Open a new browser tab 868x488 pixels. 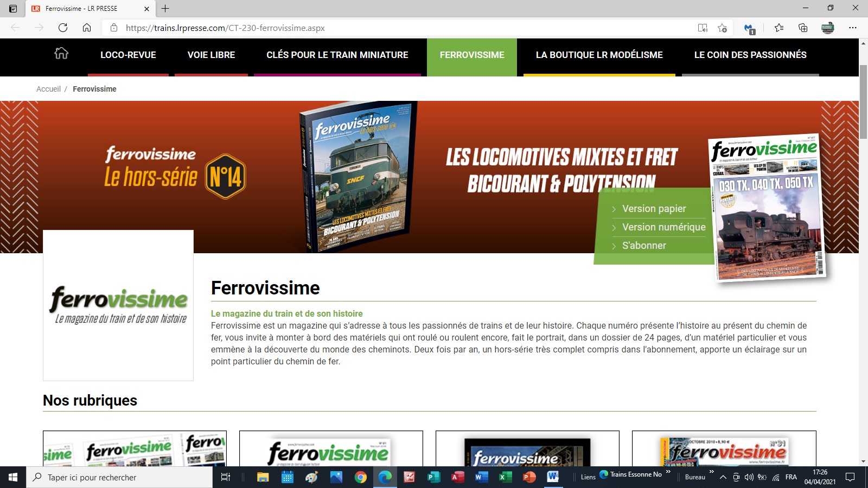[x=165, y=9]
